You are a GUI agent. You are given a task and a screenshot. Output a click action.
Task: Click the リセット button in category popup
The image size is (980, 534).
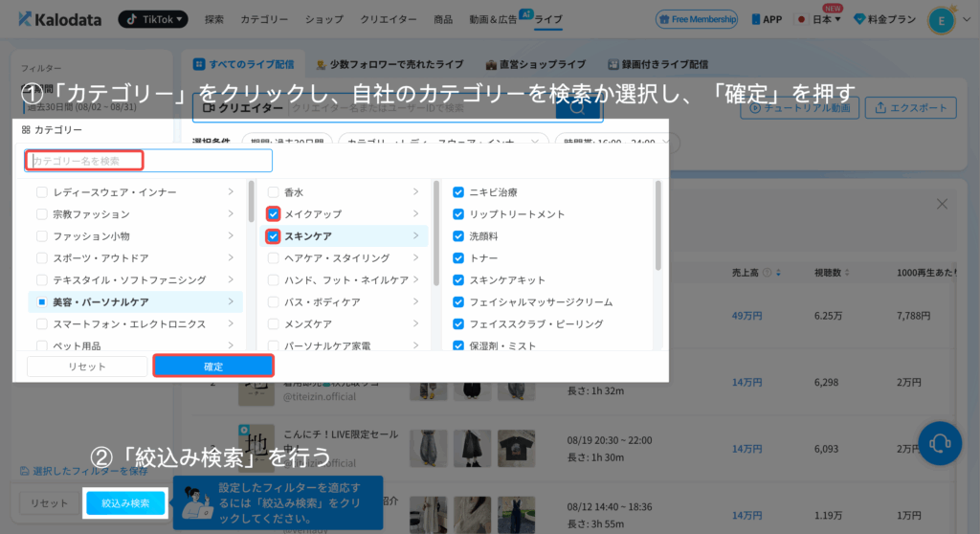87,367
